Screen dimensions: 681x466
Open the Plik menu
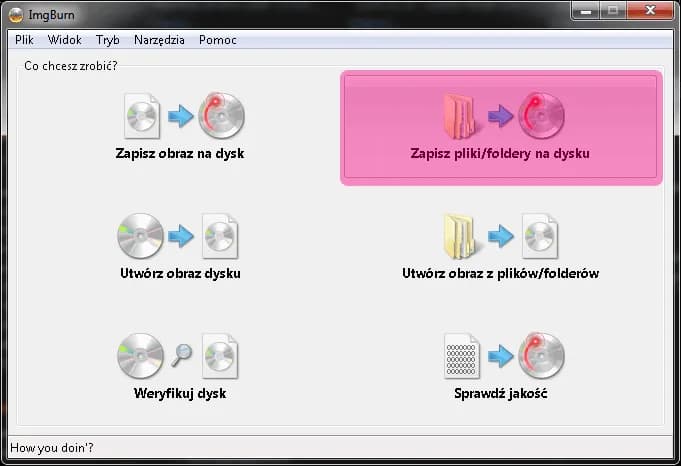tap(25, 40)
